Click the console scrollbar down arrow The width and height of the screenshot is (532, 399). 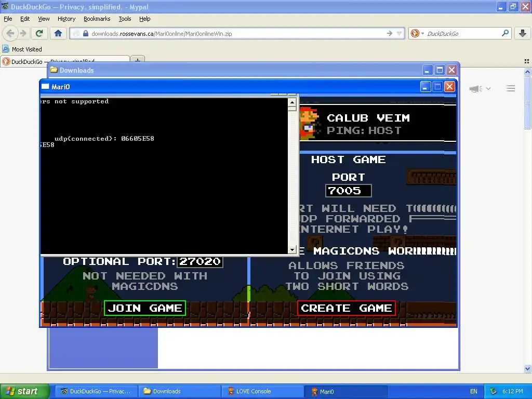292,250
